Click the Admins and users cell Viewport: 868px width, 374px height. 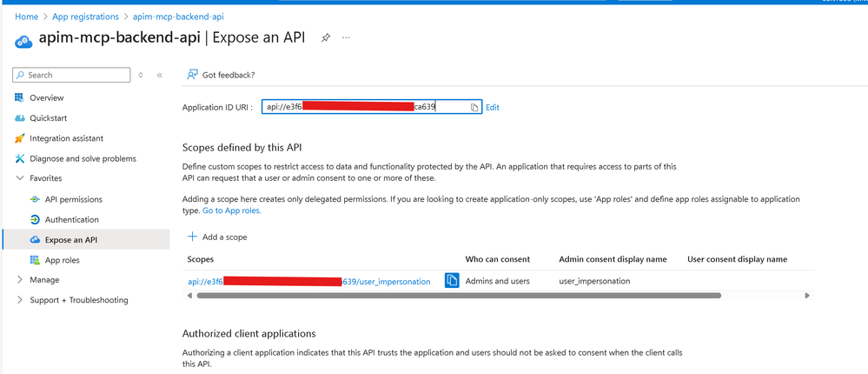tap(497, 281)
